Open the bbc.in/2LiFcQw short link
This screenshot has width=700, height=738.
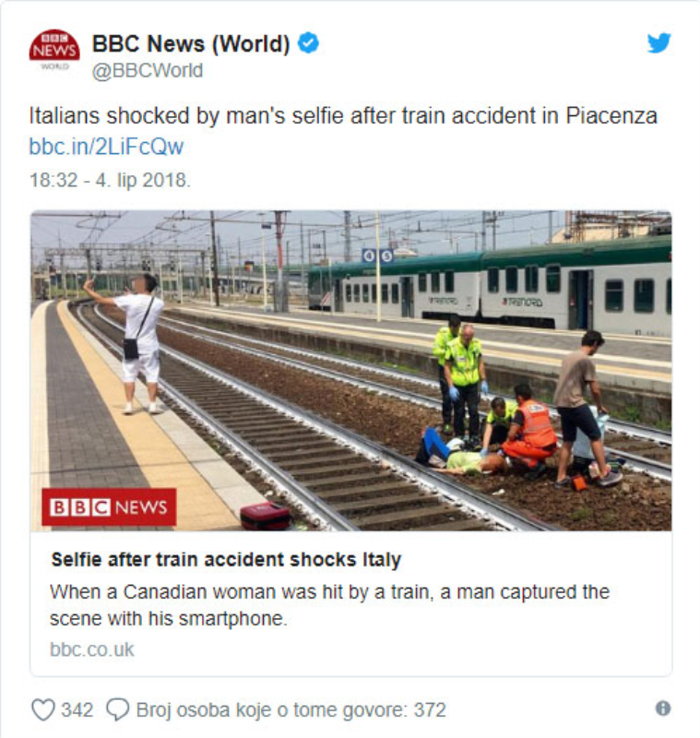(106, 147)
